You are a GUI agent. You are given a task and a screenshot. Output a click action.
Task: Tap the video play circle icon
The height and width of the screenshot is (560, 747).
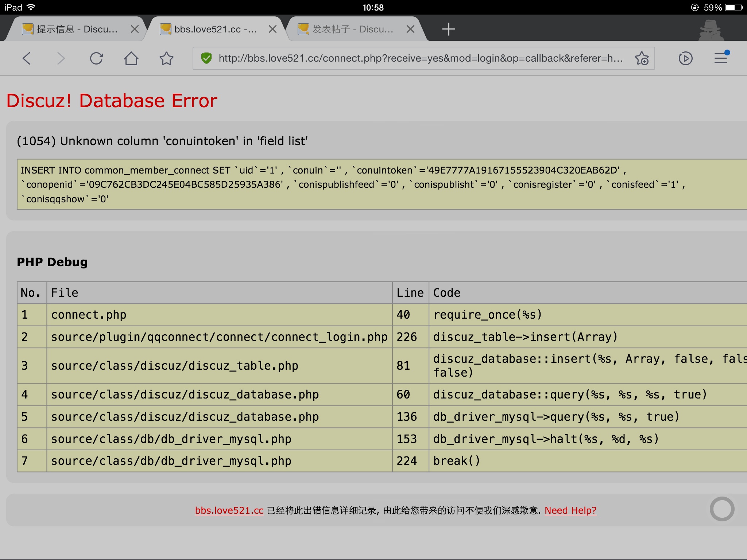tap(685, 58)
